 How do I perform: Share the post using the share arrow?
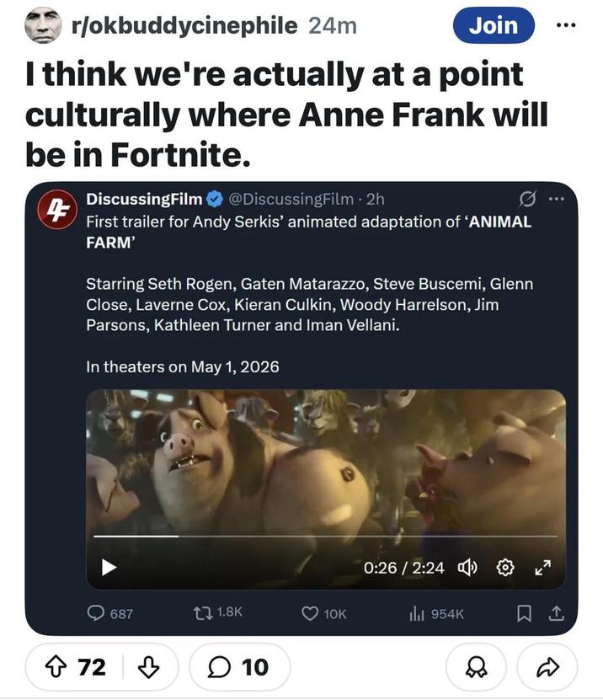(545, 666)
